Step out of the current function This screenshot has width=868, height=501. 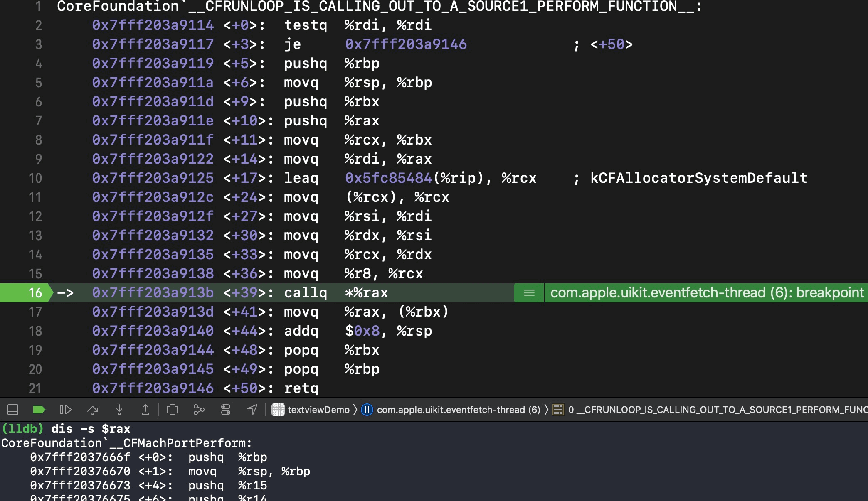click(145, 410)
